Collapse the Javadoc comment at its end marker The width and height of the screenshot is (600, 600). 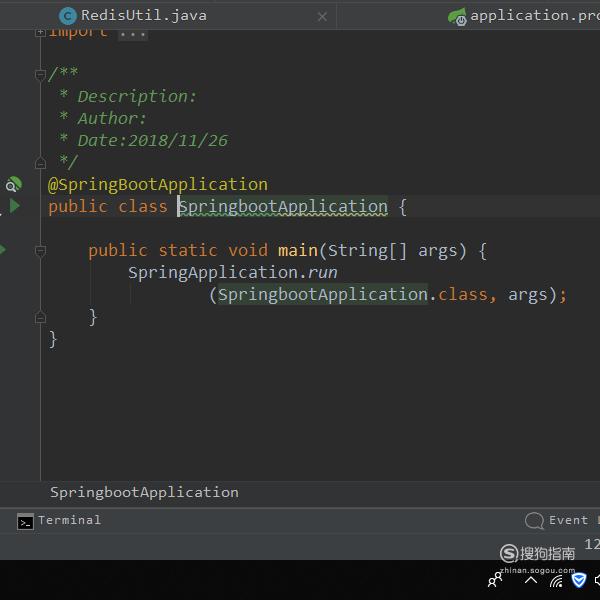[x=40, y=163]
